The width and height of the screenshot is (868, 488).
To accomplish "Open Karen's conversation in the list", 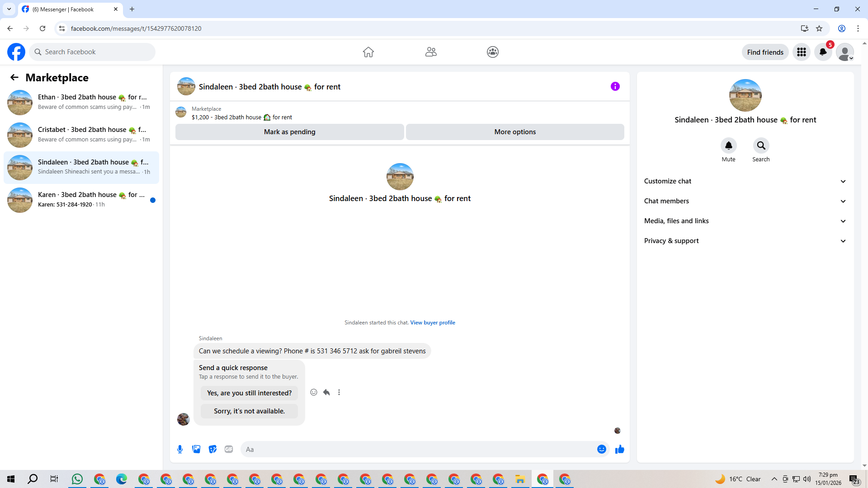I will tap(81, 200).
